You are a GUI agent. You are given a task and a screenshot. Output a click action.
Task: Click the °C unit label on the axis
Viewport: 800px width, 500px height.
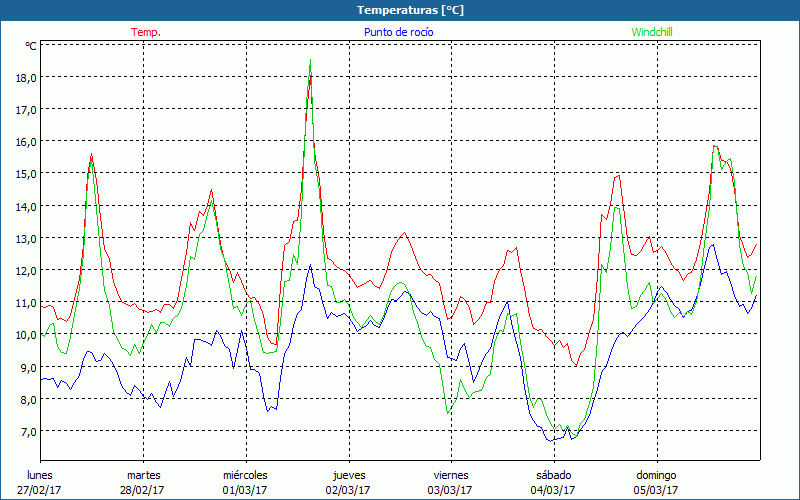coord(31,46)
